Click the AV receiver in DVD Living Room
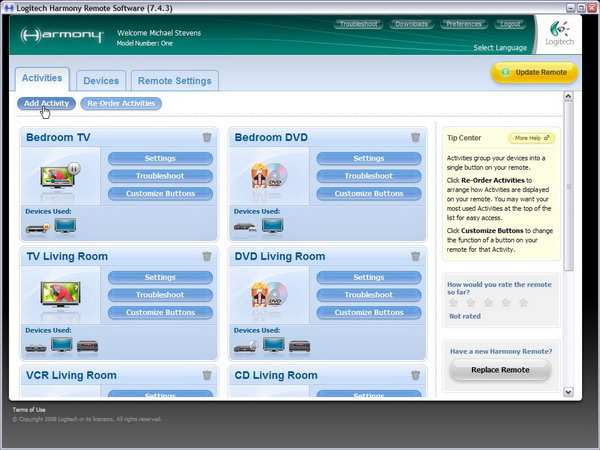This screenshot has width=600, height=450. coord(299,346)
